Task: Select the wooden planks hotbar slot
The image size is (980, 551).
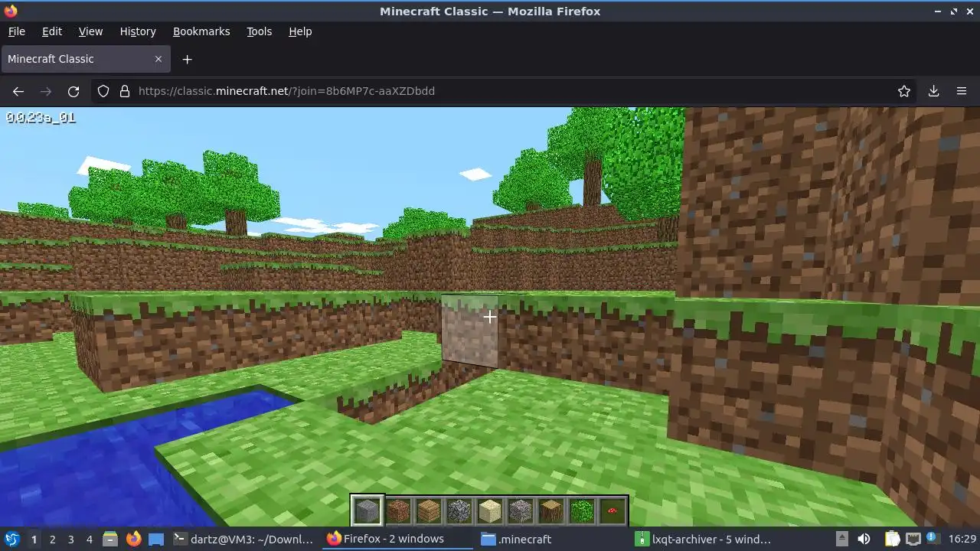Action: pos(429,510)
